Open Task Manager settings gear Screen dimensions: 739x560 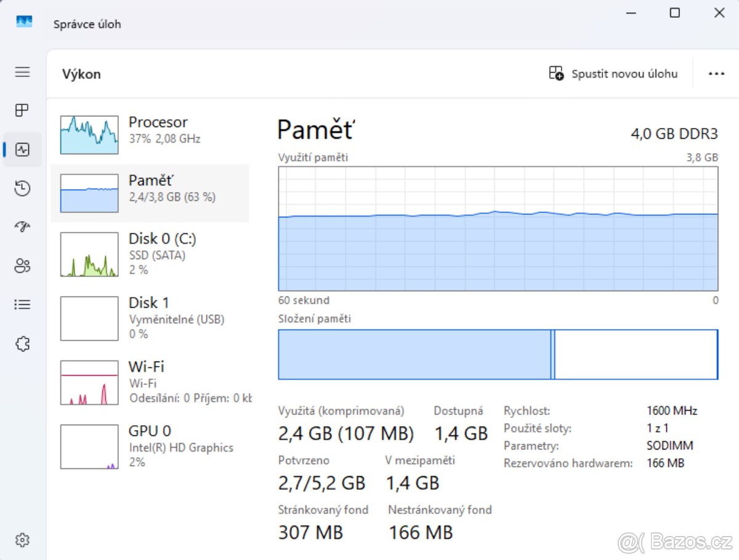[x=22, y=540]
